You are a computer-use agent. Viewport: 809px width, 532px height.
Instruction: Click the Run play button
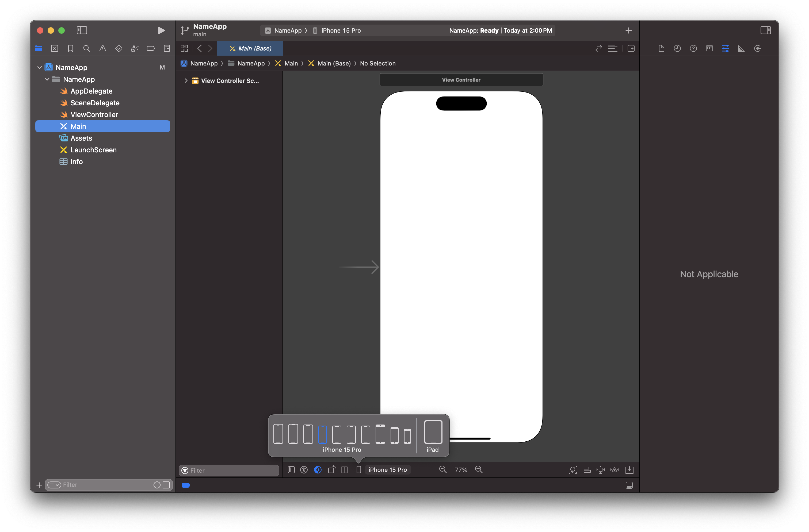(x=161, y=30)
